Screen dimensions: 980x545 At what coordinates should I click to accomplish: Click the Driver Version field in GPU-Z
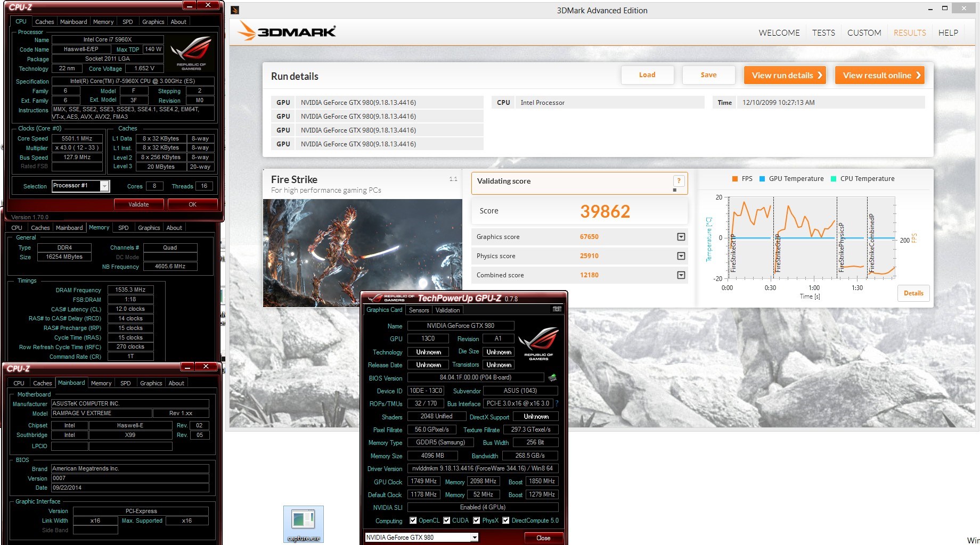click(x=483, y=468)
